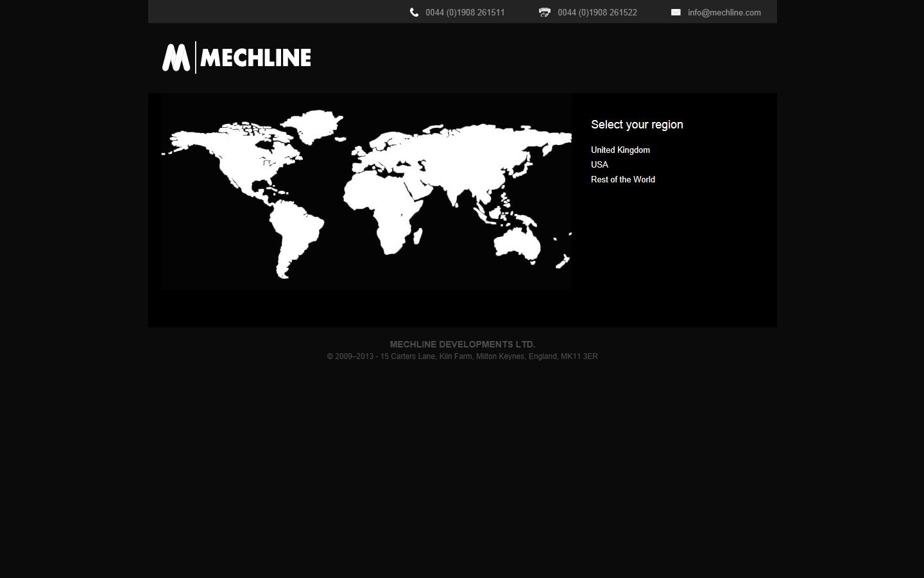Click phone number 0044 (0)1908 261511
The width and height of the screenshot is (924, 578).
465,12
